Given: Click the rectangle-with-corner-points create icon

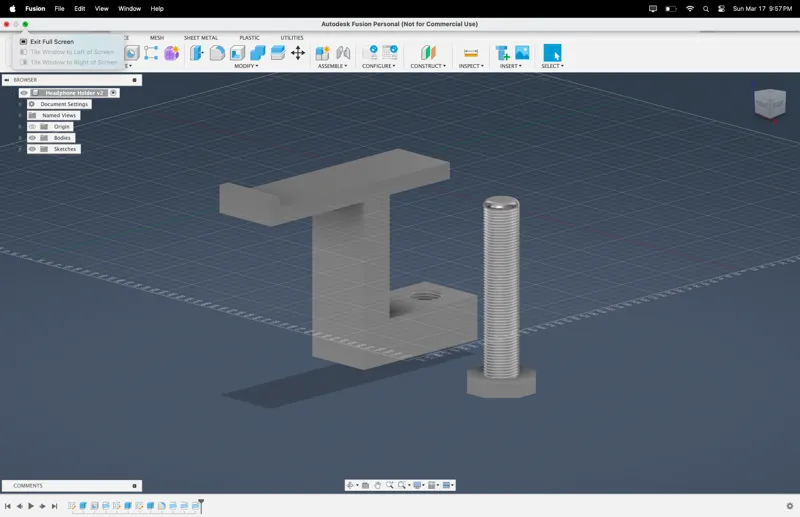Looking at the screenshot, I should (x=151, y=53).
